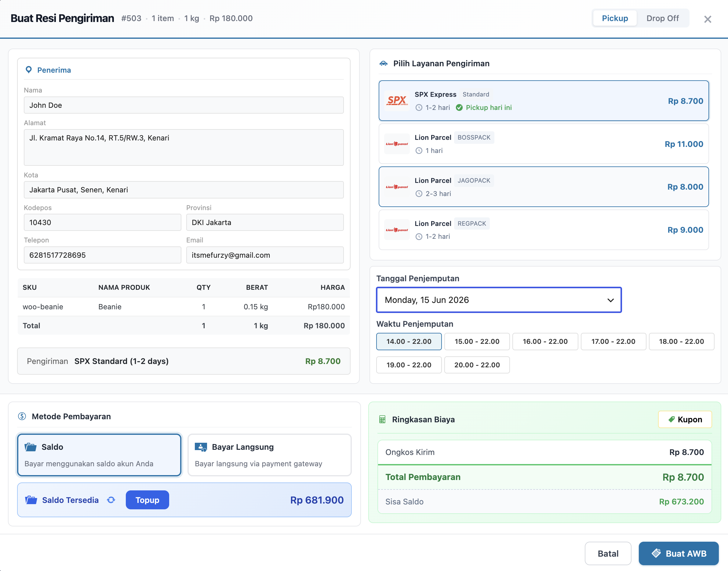
Task: Click the Total Pembayaran Rp 8.700 amount
Action: pyautogui.click(x=683, y=477)
